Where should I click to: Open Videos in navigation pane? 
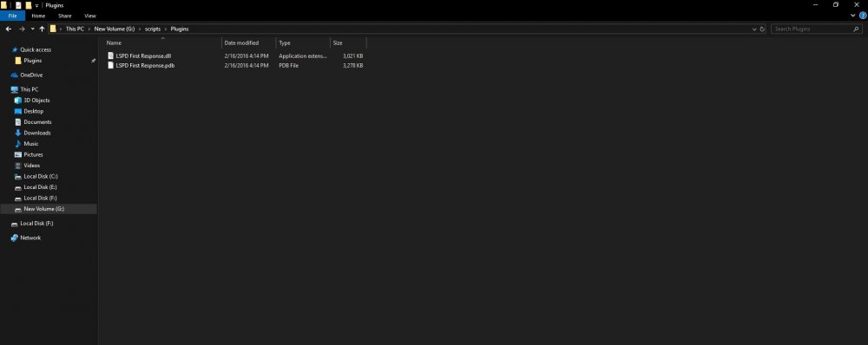(32, 166)
